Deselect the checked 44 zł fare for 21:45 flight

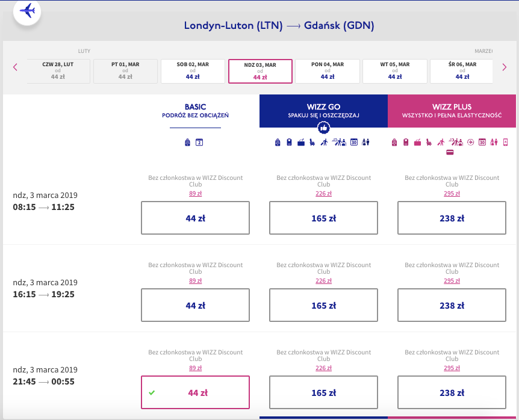click(x=195, y=392)
